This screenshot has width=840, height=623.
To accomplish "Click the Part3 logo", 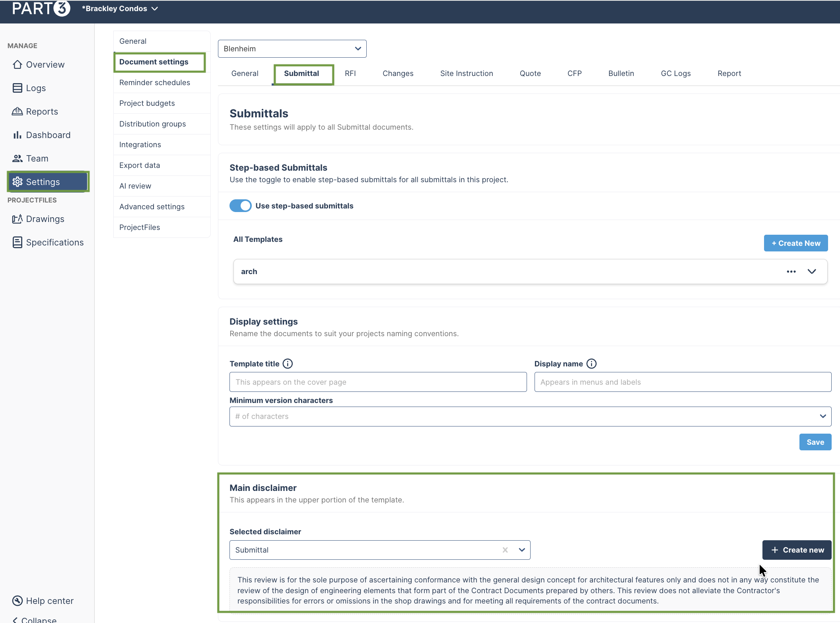I will tap(41, 8).
